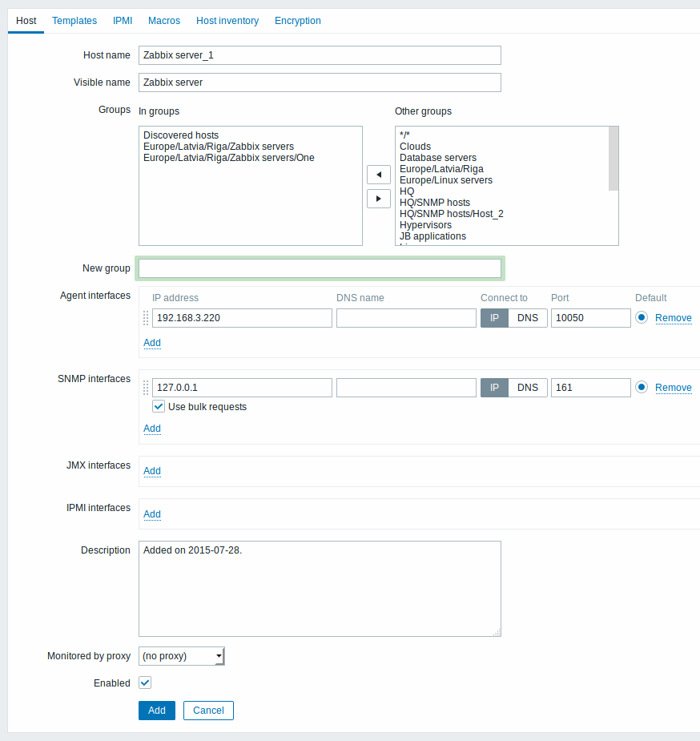
Task: Edit the SNMP port 161 field
Action: pyautogui.click(x=590, y=388)
